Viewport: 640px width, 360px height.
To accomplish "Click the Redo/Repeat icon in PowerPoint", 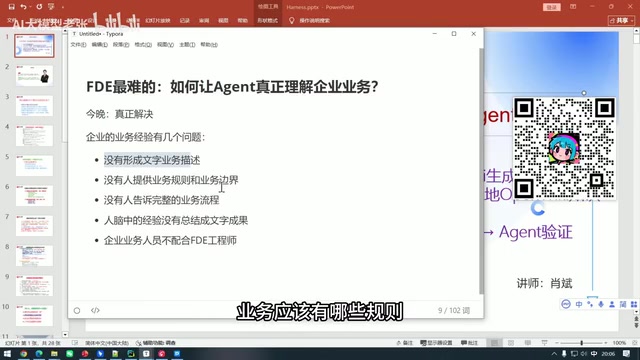I will coord(39,7).
